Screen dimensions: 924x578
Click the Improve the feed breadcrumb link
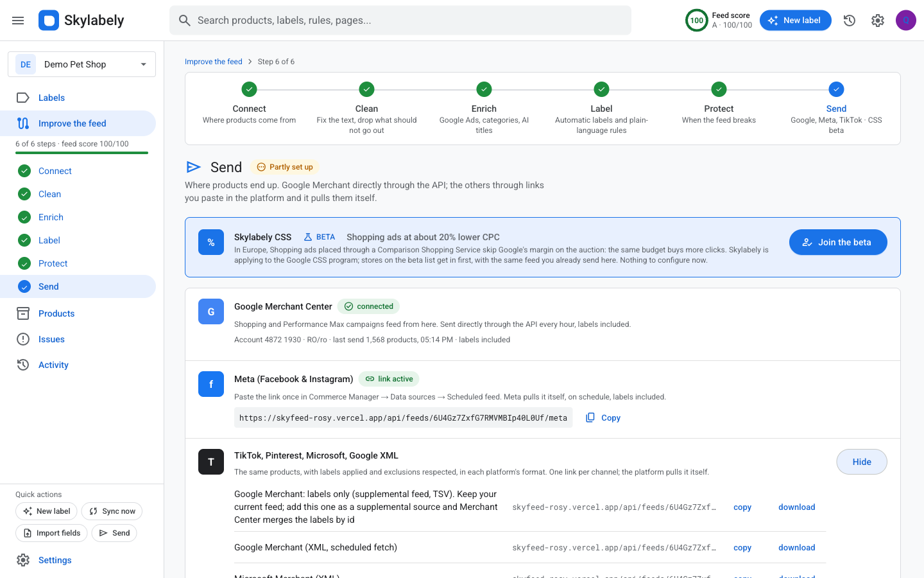[214, 62]
